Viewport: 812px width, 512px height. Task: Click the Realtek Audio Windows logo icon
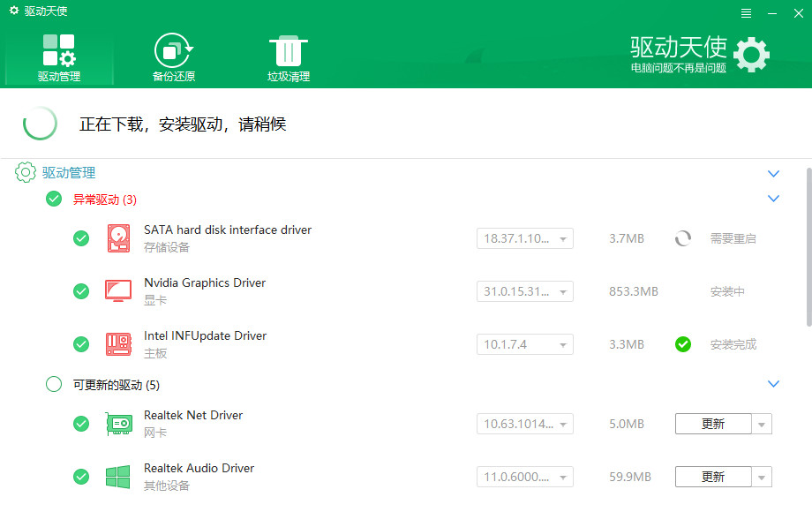point(117,477)
